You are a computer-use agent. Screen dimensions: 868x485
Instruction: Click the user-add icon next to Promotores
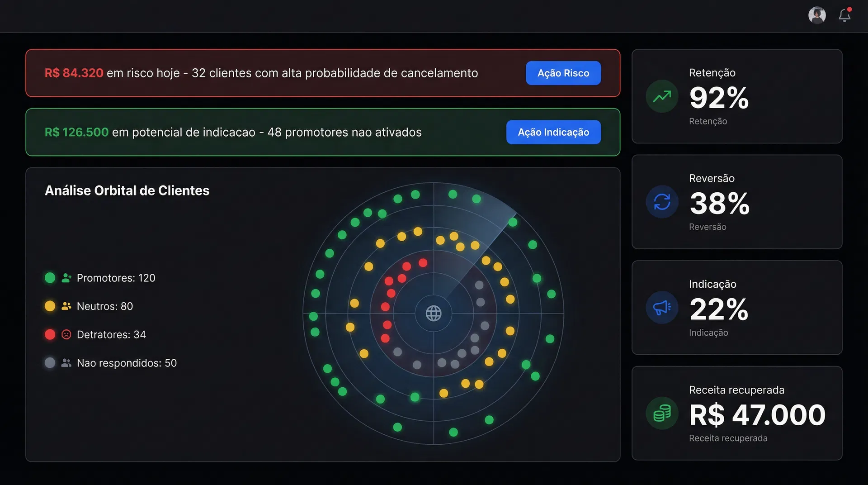click(x=66, y=278)
